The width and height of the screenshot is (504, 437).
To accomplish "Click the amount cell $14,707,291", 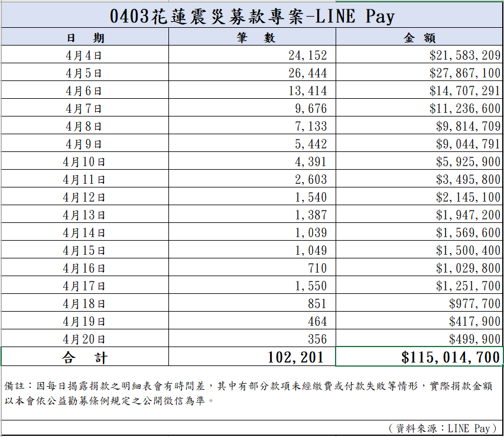I will tap(420, 90).
